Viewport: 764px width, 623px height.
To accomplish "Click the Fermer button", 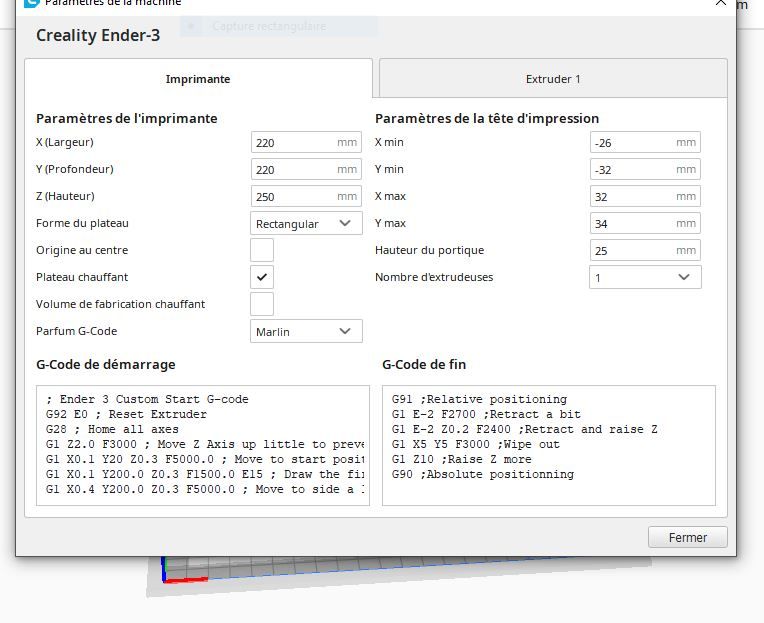I will point(688,537).
